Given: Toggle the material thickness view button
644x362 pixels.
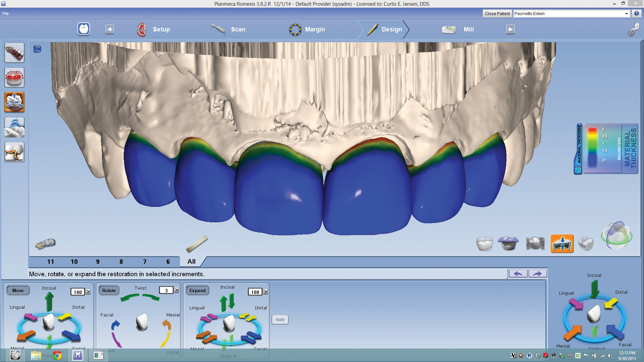Looking at the screenshot, I should coord(562,244).
